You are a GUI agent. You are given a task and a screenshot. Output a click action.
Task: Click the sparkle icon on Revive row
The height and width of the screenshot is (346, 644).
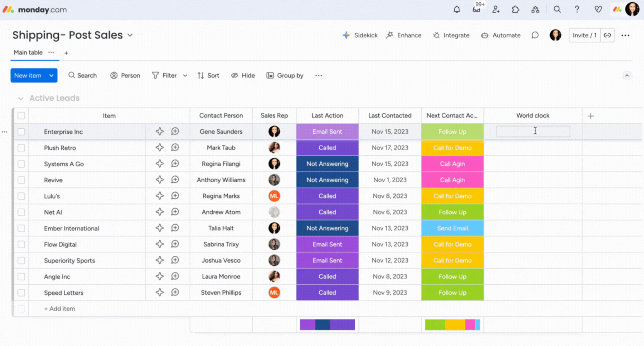(159, 180)
